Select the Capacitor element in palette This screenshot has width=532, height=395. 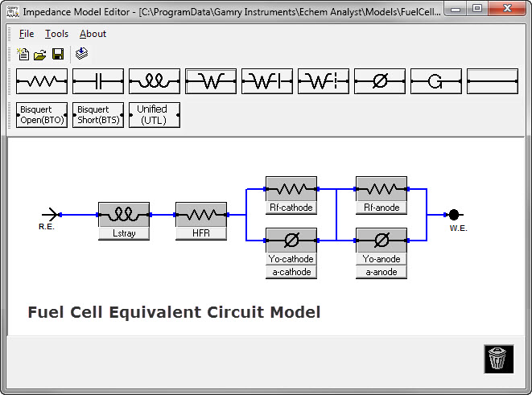(98, 81)
